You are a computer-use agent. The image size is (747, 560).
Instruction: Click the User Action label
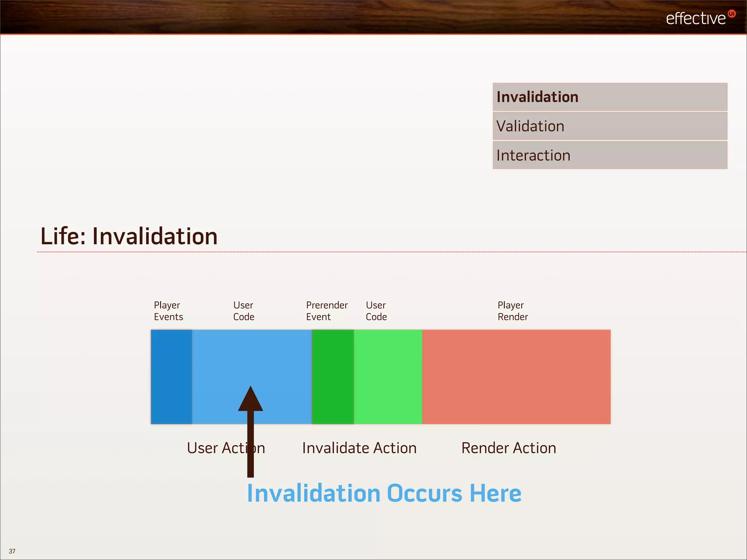(225, 448)
